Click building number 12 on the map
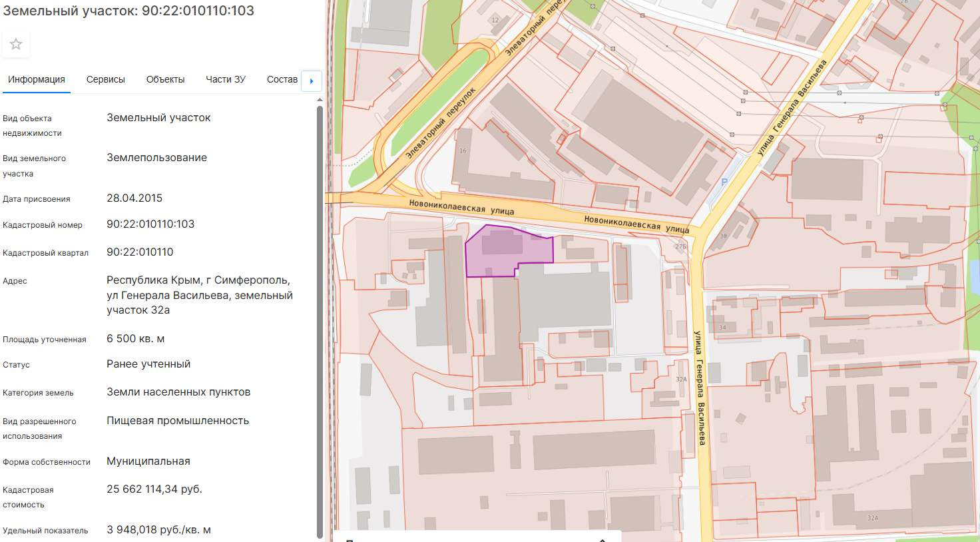 pos(495,21)
